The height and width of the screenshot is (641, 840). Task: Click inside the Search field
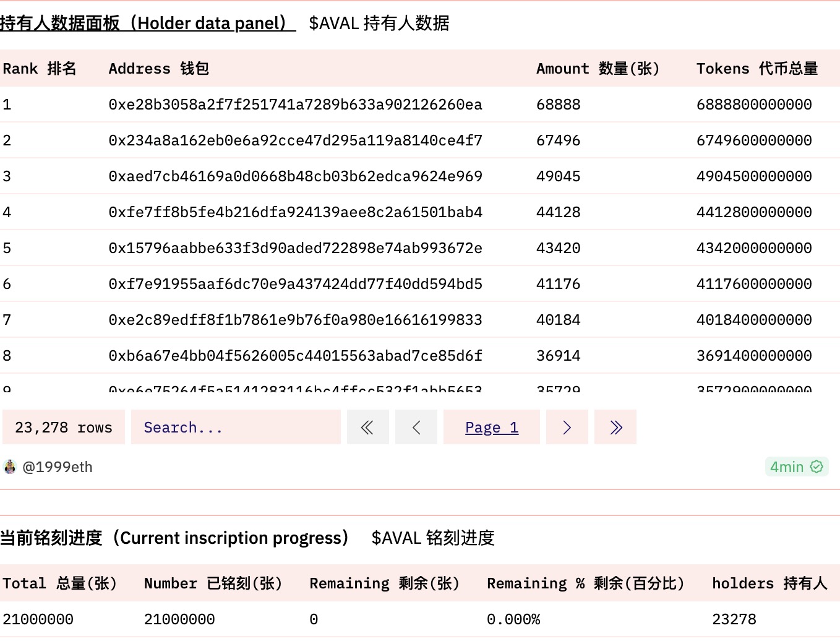235,427
